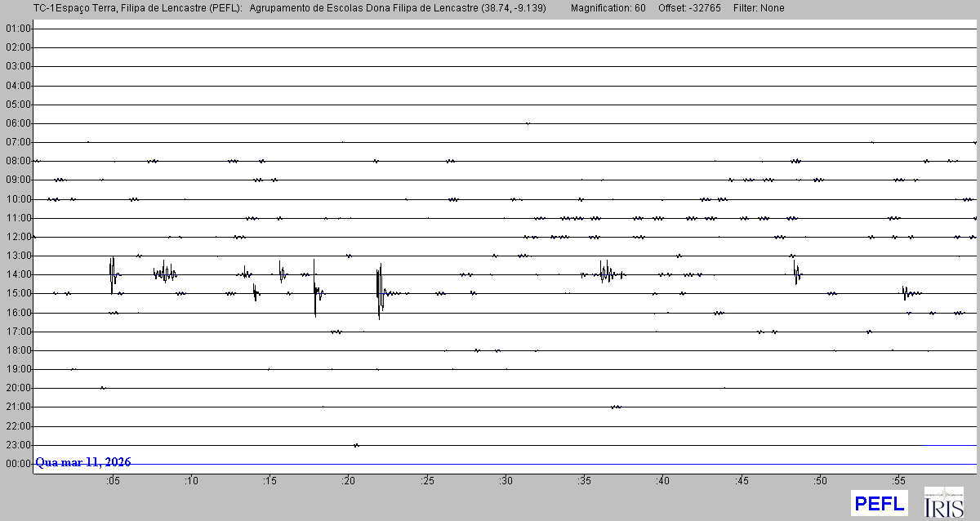Click the :30 minute tick label

(x=506, y=481)
